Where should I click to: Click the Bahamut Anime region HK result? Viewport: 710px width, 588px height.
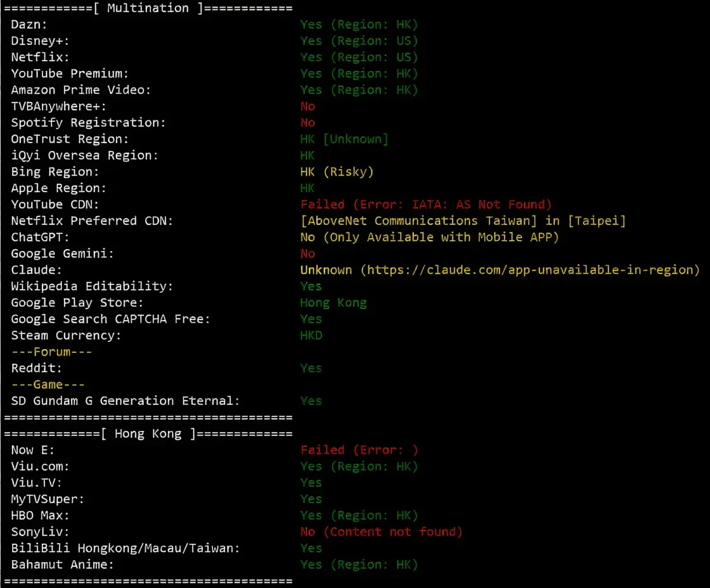click(359, 565)
